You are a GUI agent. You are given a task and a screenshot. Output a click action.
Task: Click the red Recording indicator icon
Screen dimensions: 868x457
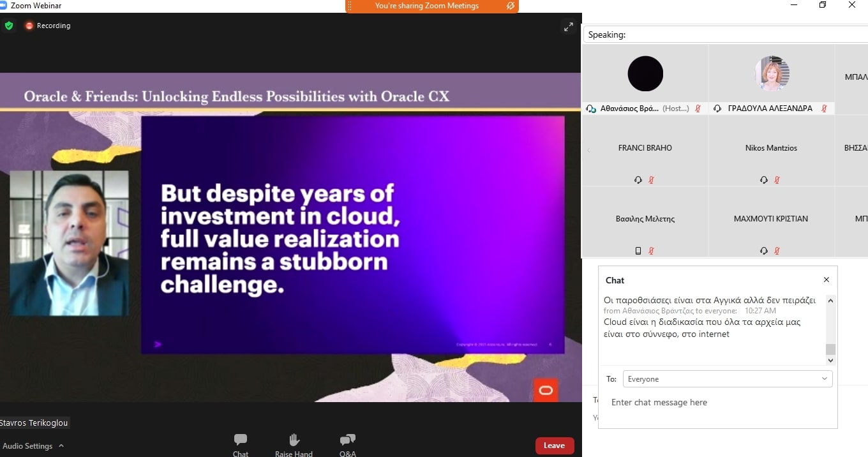(x=29, y=26)
